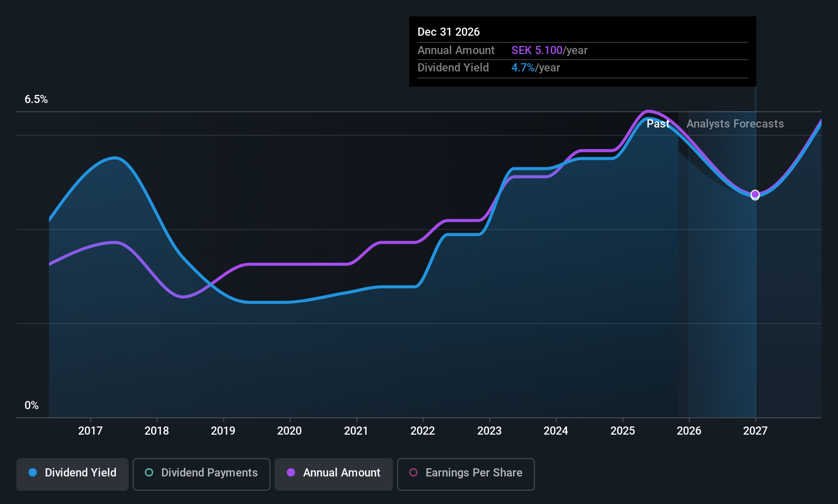Click the blue Dividend Yield legend dot
Screen dimensions: 838x504
33,472
